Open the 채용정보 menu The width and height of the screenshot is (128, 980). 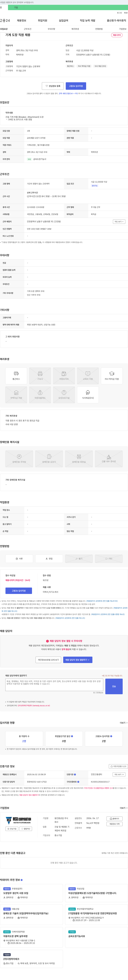point(22,21)
